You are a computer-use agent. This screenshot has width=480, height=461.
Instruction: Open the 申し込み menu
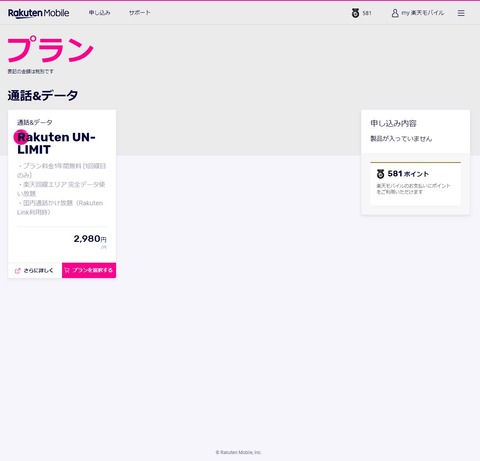coord(99,13)
